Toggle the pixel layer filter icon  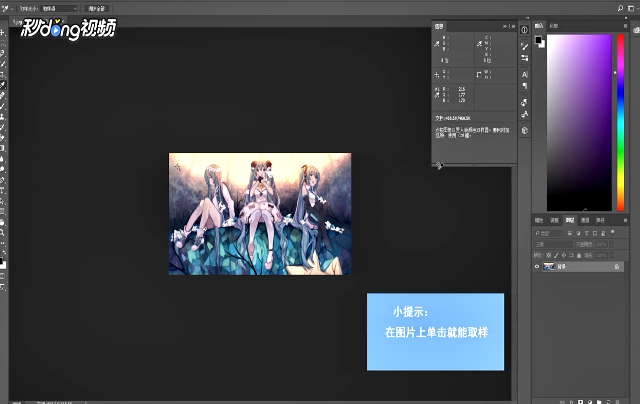point(570,233)
